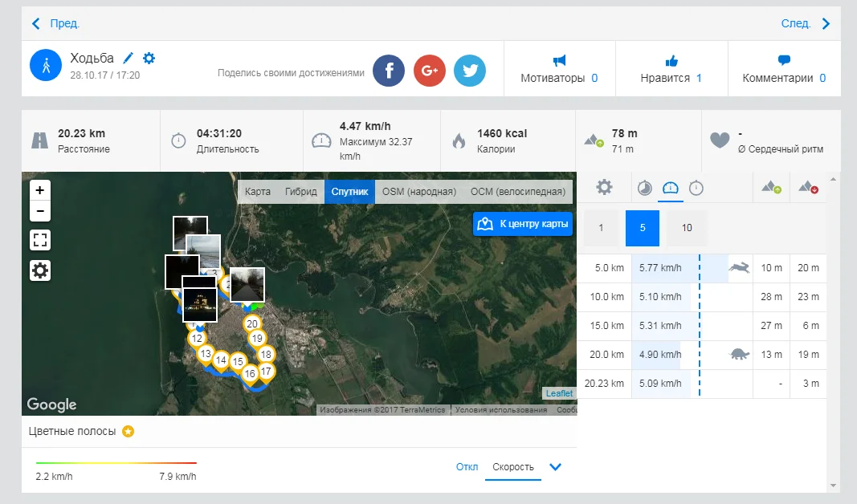Switch map to OSM (народная) layer
Viewport: 857px width, 504px height.
pyautogui.click(x=418, y=192)
